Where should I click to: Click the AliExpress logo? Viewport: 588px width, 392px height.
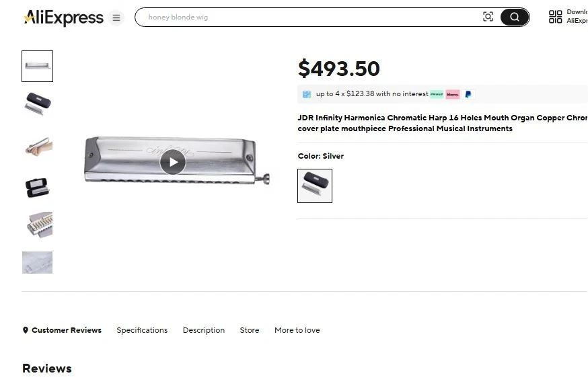[x=64, y=17]
